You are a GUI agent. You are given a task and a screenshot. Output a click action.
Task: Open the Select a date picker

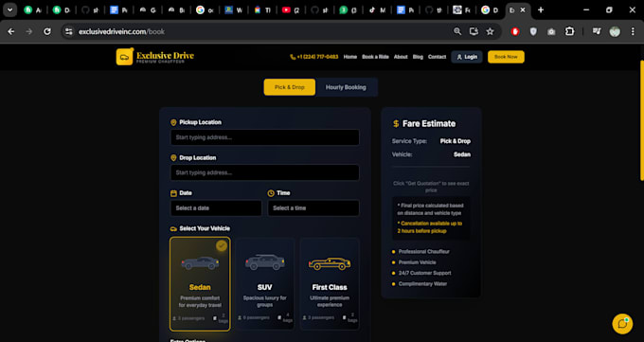coord(216,208)
